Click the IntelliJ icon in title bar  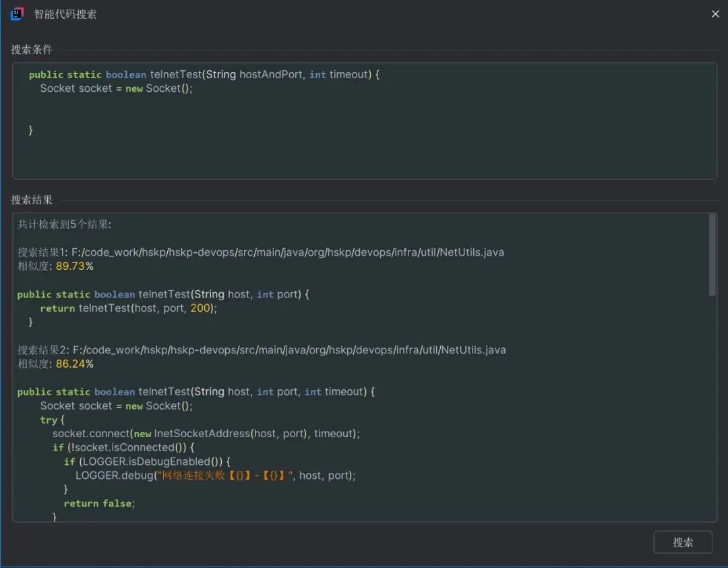(x=17, y=14)
